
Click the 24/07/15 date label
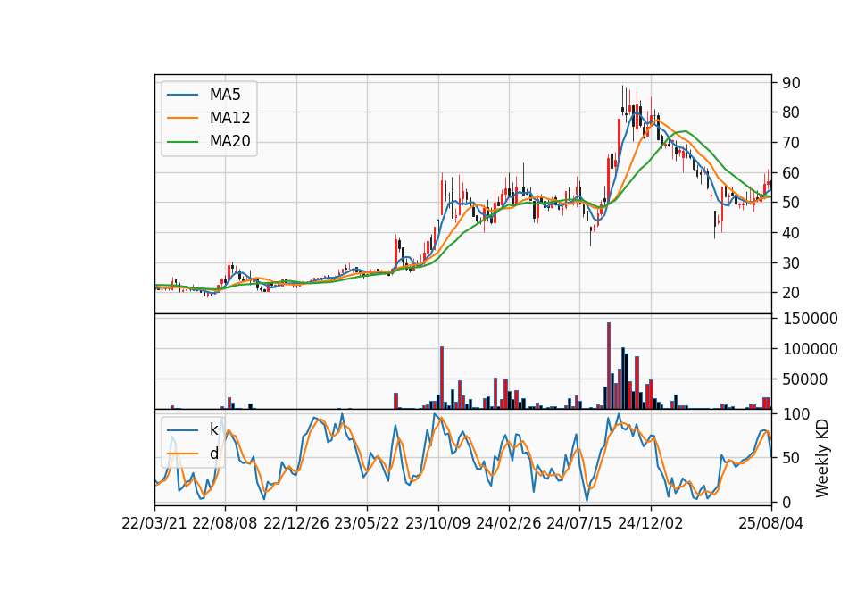579,523
